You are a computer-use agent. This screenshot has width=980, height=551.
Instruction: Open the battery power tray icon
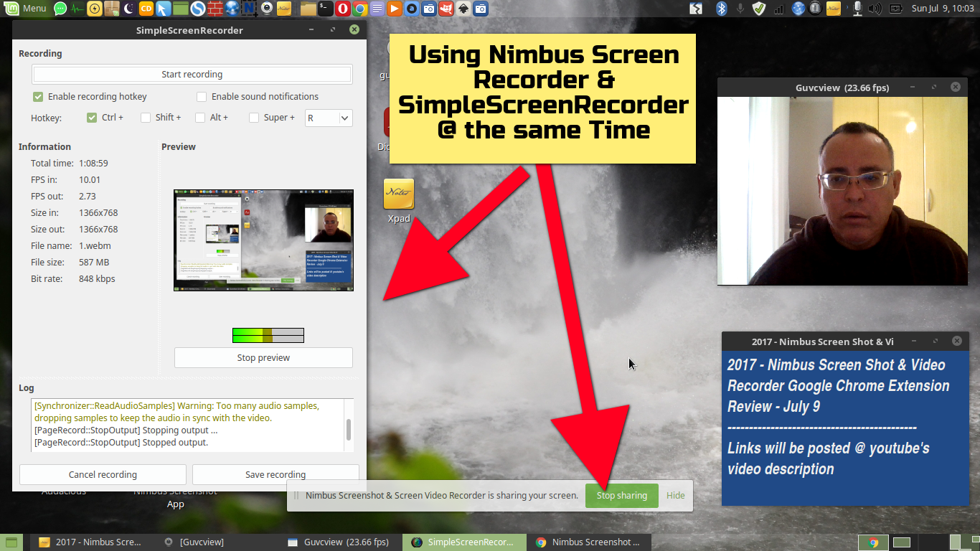(x=895, y=9)
